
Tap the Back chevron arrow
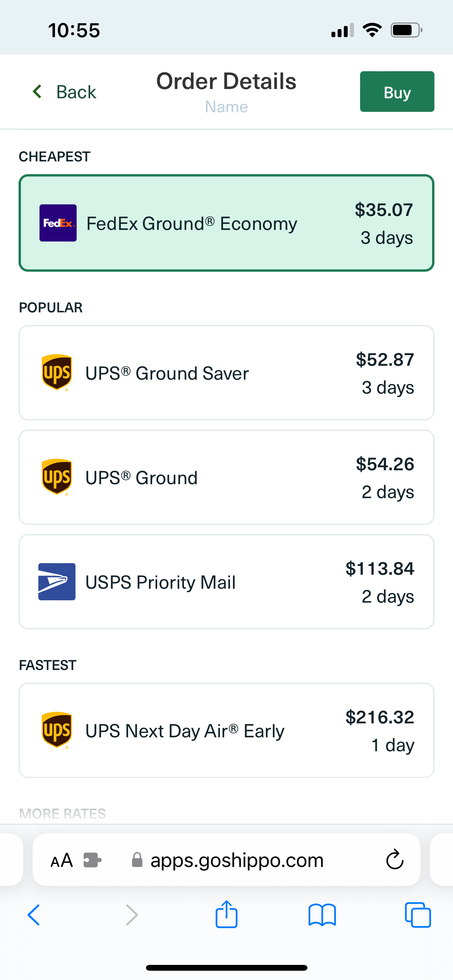(37, 92)
